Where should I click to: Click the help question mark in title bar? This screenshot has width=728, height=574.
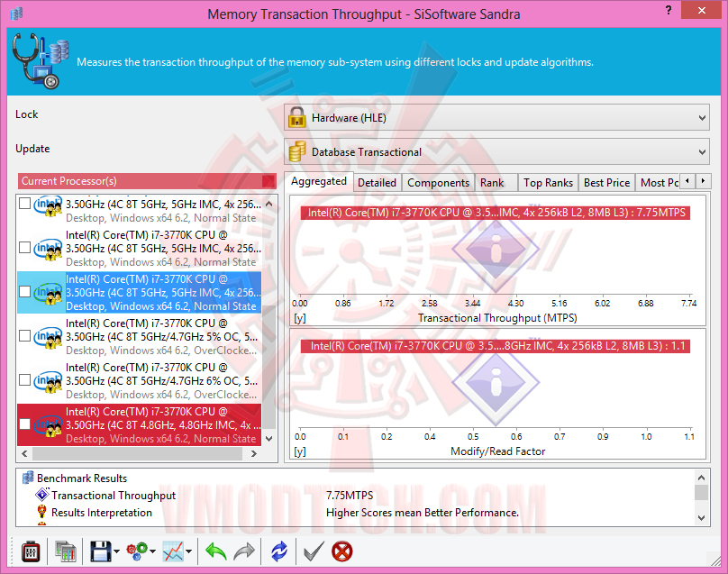(x=669, y=10)
